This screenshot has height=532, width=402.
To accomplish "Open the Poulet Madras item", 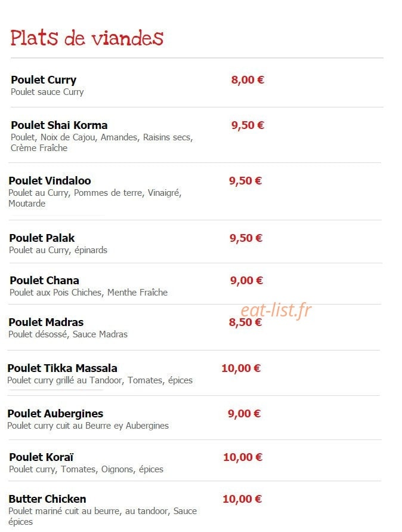I will (46, 322).
